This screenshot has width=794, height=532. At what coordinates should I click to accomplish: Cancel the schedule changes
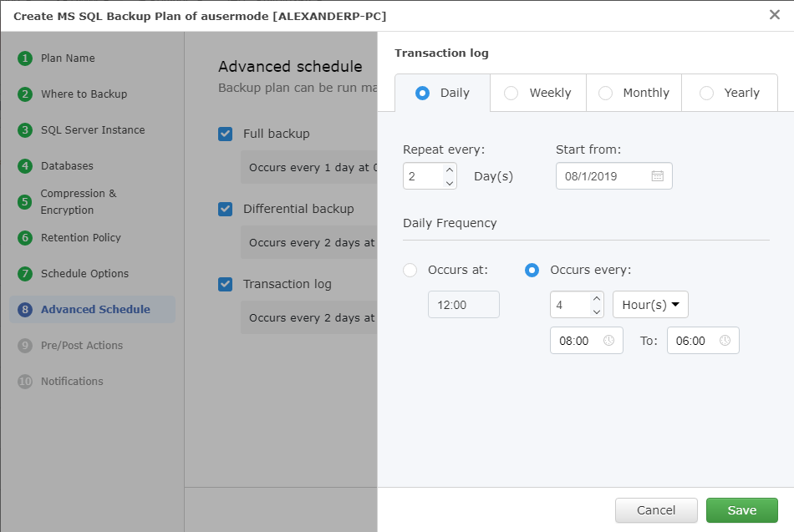click(x=656, y=510)
